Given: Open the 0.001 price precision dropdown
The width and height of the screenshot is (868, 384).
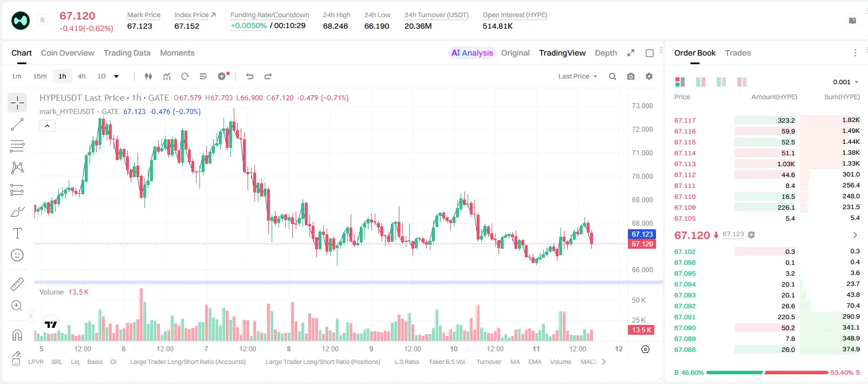Looking at the screenshot, I should (846, 82).
